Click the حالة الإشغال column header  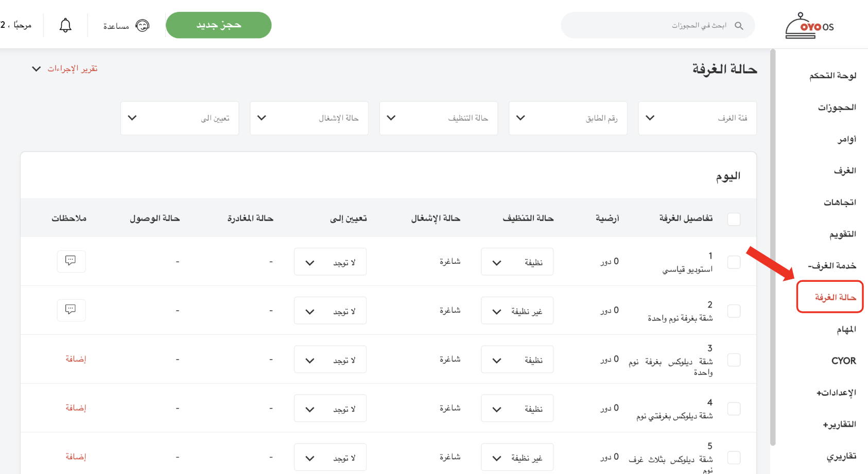pyautogui.click(x=436, y=218)
